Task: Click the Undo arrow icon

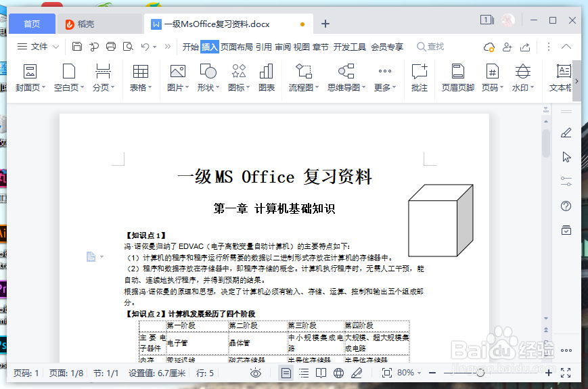Action: [145, 47]
